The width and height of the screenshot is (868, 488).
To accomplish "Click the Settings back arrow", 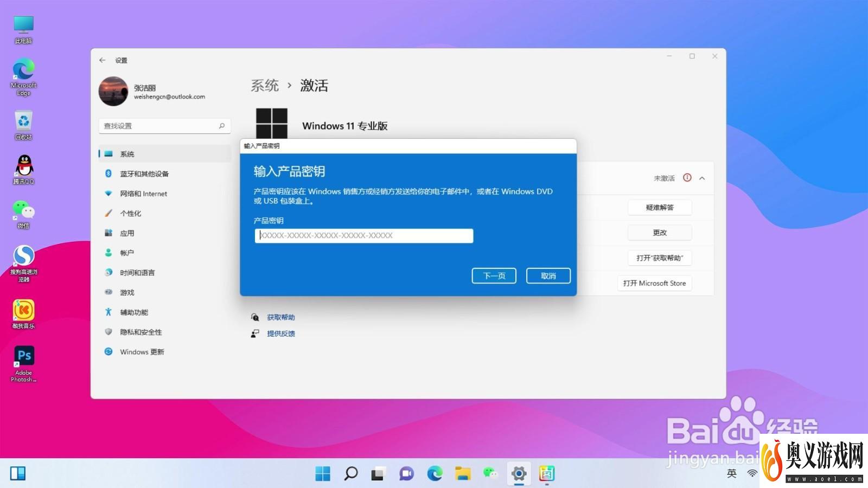I will tap(103, 60).
